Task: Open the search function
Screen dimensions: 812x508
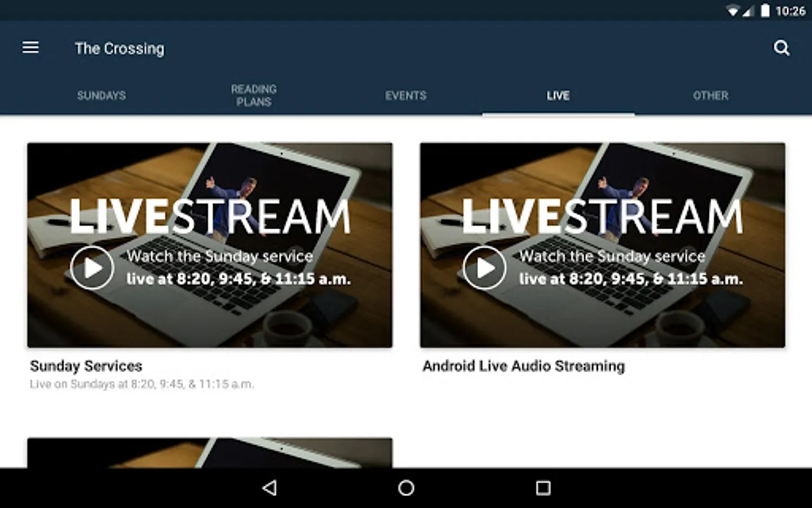Action: [782, 48]
